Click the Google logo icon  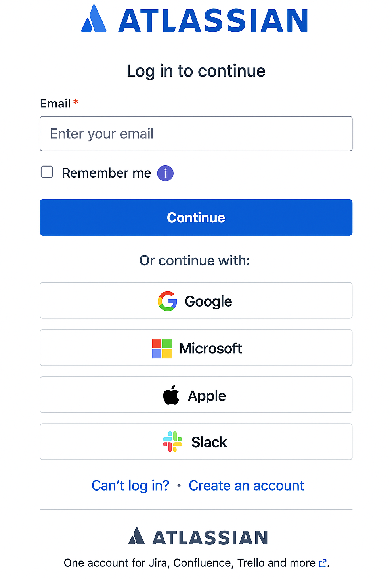(x=167, y=301)
